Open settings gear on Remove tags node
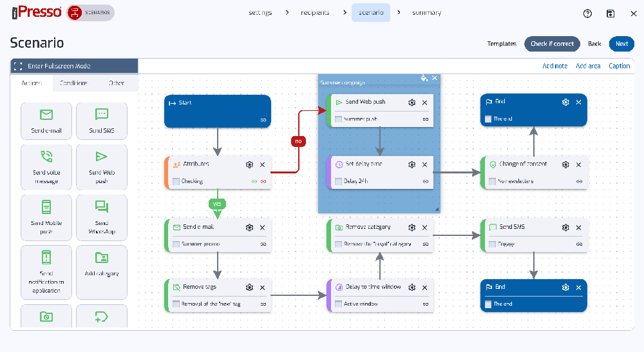 pos(249,288)
